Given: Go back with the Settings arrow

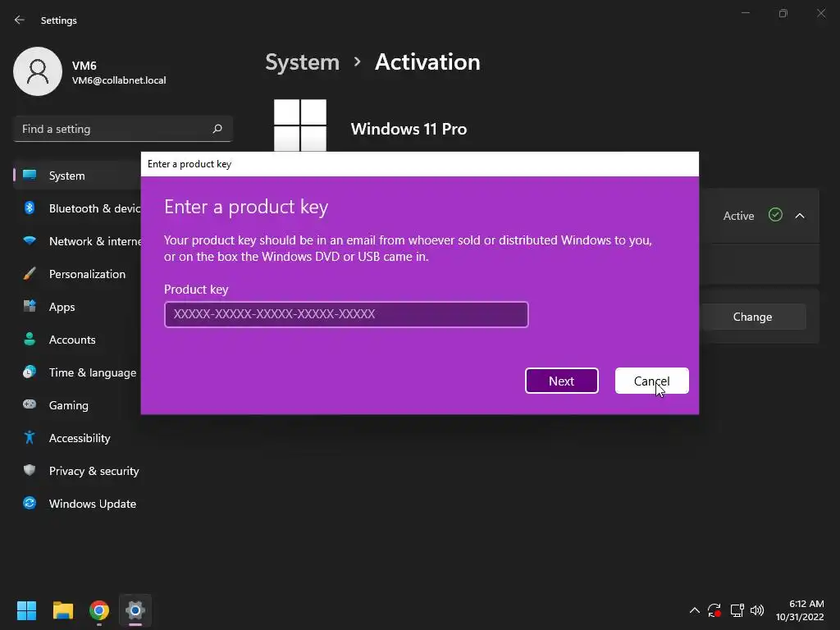Looking at the screenshot, I should (20, 20).
